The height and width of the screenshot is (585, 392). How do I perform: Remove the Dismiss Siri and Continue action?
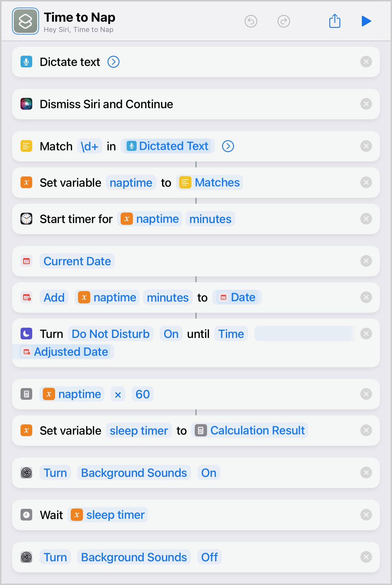tap(366, 104)
